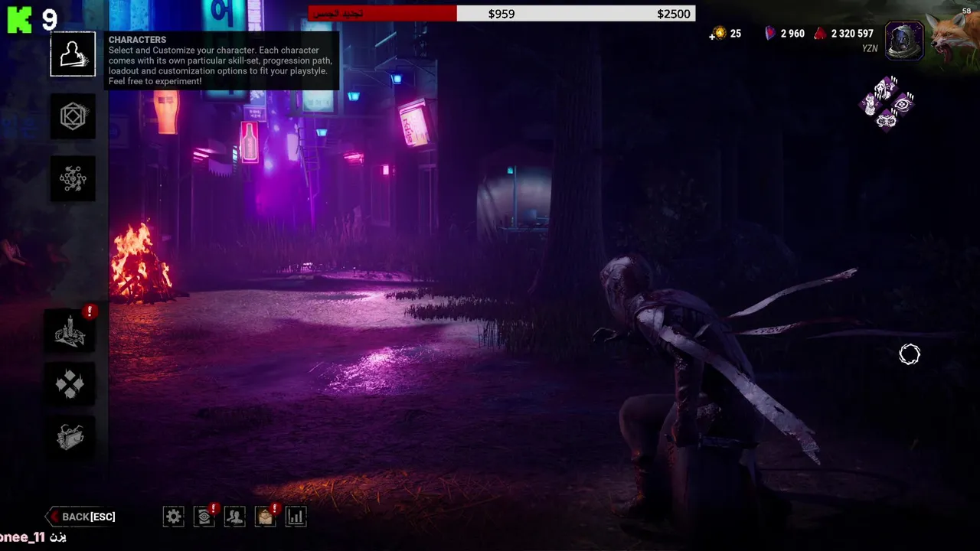Screen dimensions: 980x551
Task: Open the YZN player profile portrait
Action: click(904, 40)
